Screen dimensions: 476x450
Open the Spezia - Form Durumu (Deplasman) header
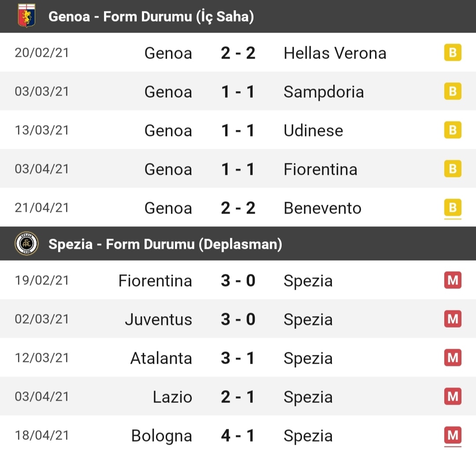pyautogui.click(x=238, y=243)
